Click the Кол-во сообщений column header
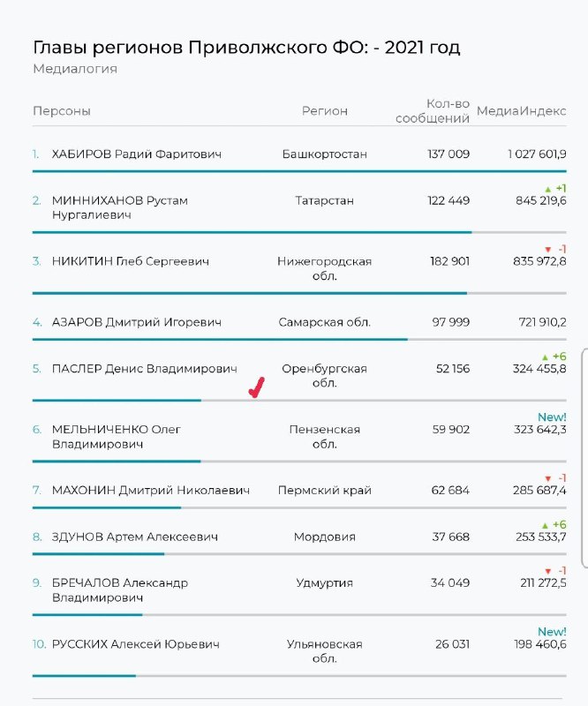The height and width of the screenshot is (706, 588). (433, 111)
